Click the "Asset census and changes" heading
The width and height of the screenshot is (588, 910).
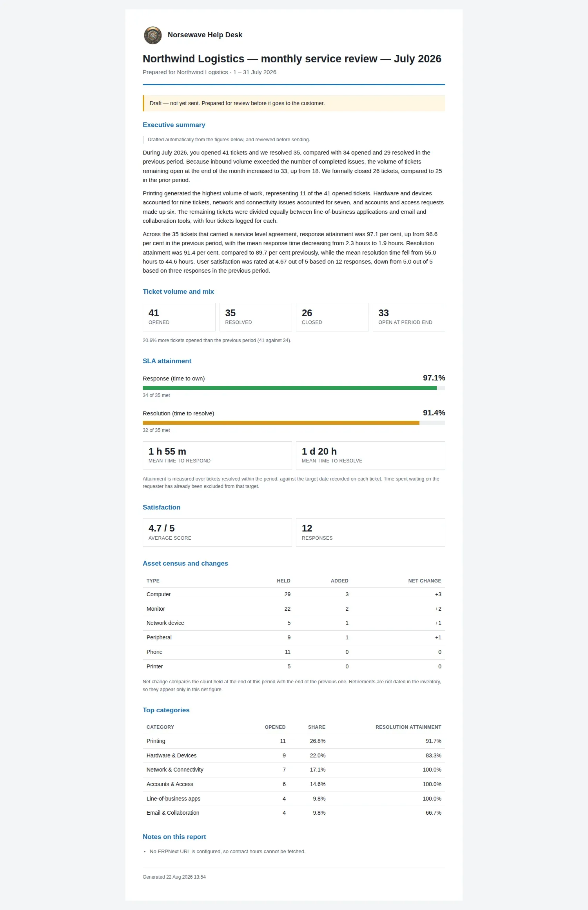[x=185, y=563]
